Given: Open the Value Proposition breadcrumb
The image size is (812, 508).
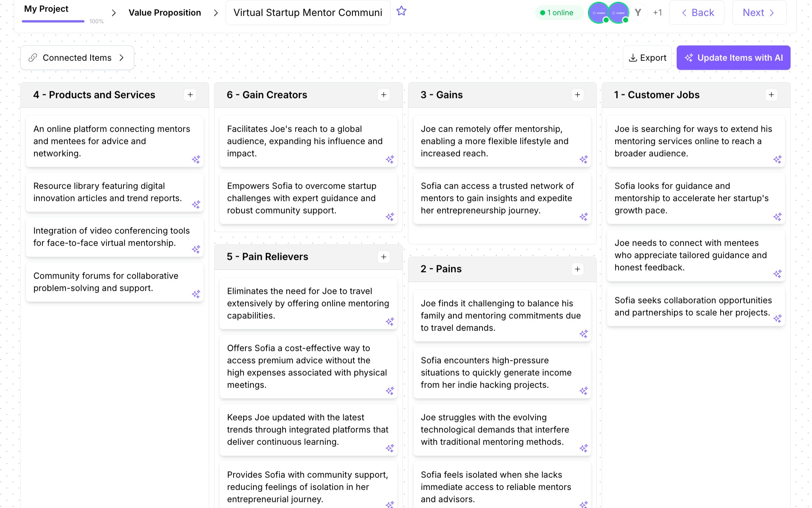Looking at the screenshot, I should [x=165, y=12].
